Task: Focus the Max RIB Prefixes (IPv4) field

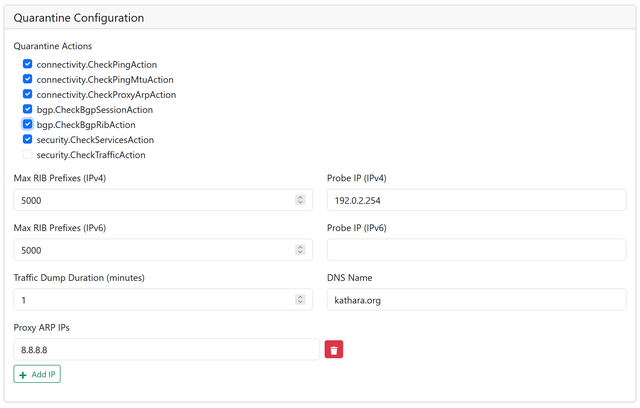Action: pos(150,200)
